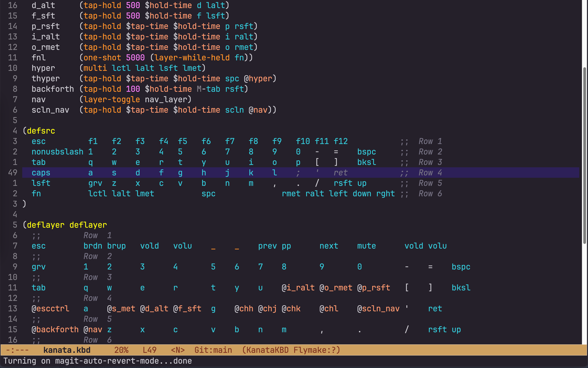Click the defsrc keyword
The width and height of the screenshot is (588, 368).
point(41,131)
